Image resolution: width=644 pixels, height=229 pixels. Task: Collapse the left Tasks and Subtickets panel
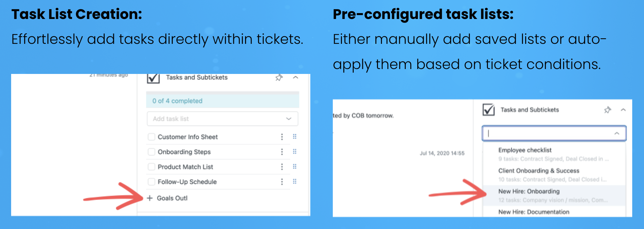click(x=295, y=78)
